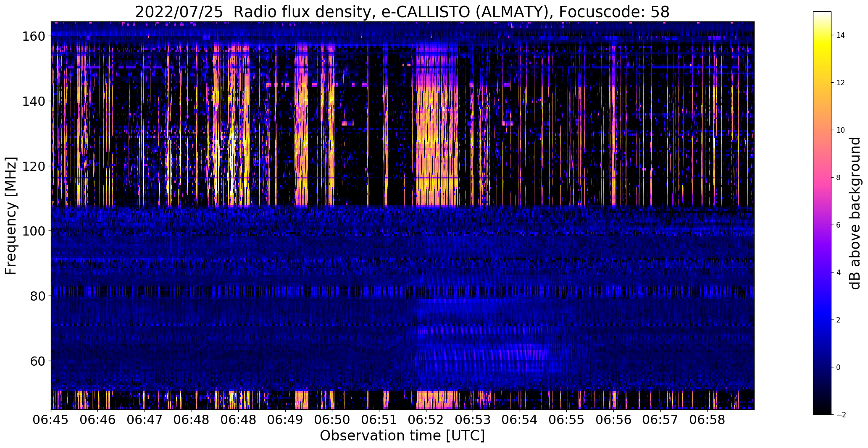
Task: Click the 06:49 time tick label
Action: (286, 420)
